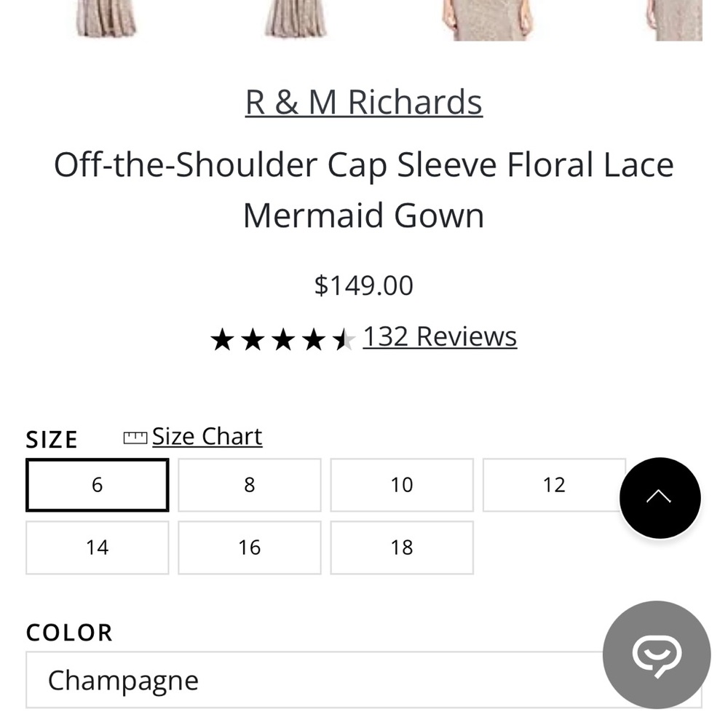Viewport: 728px width, 728px height.
Task: Click the ruler icon beside Size Chart
Action: 135,435
